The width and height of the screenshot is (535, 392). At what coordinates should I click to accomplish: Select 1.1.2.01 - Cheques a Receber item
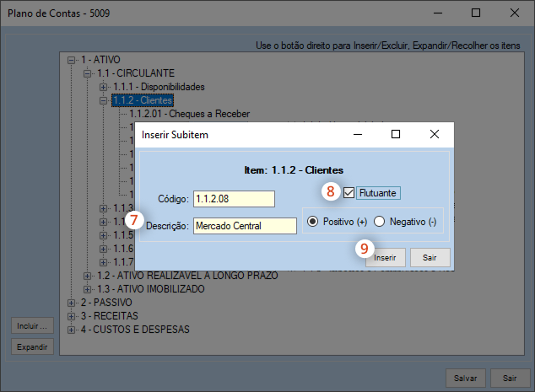[x=189, y=114]
